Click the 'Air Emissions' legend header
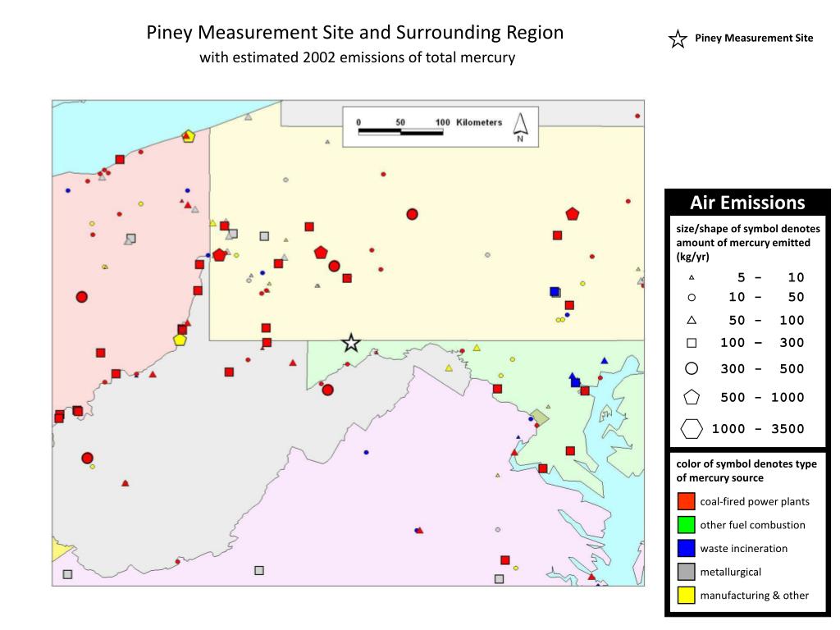 click(747, 203)
